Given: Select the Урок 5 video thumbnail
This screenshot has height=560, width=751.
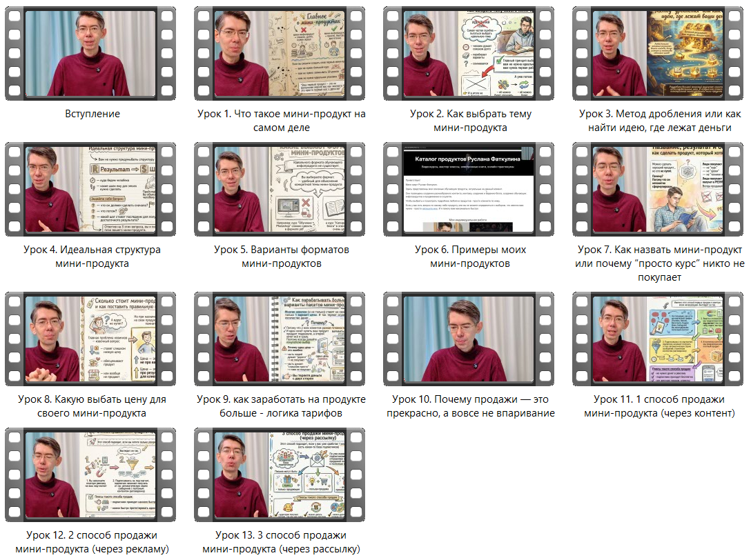Looking at the screenshot, I should (x=280, y=189).
